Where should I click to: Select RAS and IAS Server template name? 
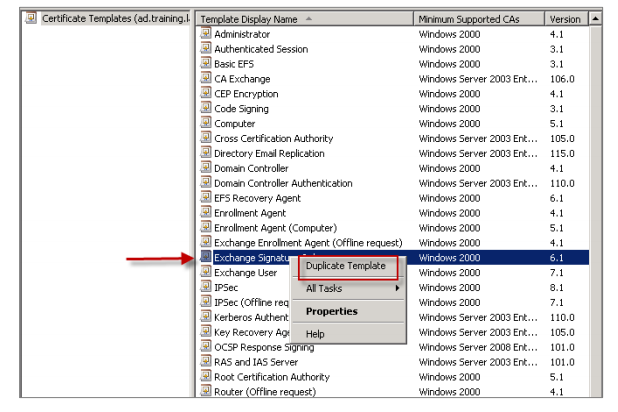[x=256, y=362]
